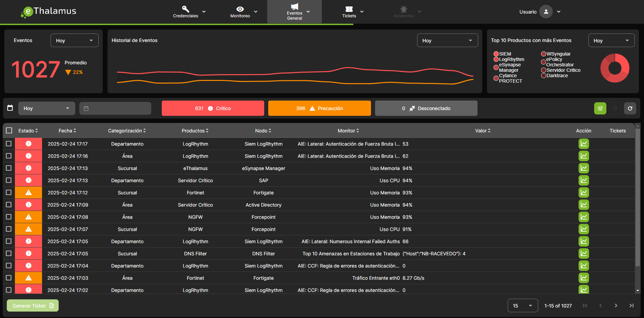Open the rows-per-page 15 dropdown
The image size is (644, 318).
tap(523, 305)
